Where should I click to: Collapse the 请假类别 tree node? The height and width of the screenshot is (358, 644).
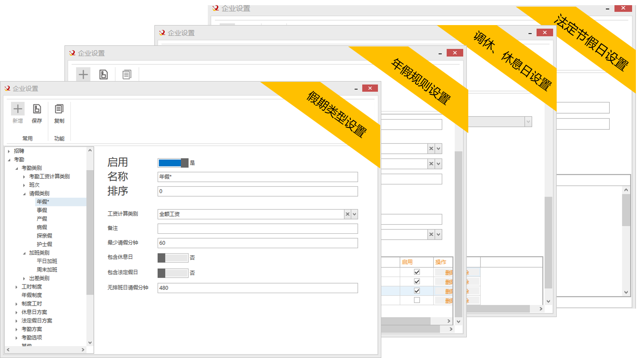[x=24, y=194]
